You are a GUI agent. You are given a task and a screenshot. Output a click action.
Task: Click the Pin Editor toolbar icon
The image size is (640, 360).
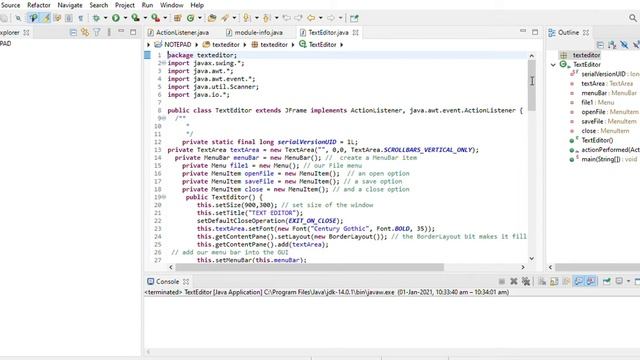(354, 18)
